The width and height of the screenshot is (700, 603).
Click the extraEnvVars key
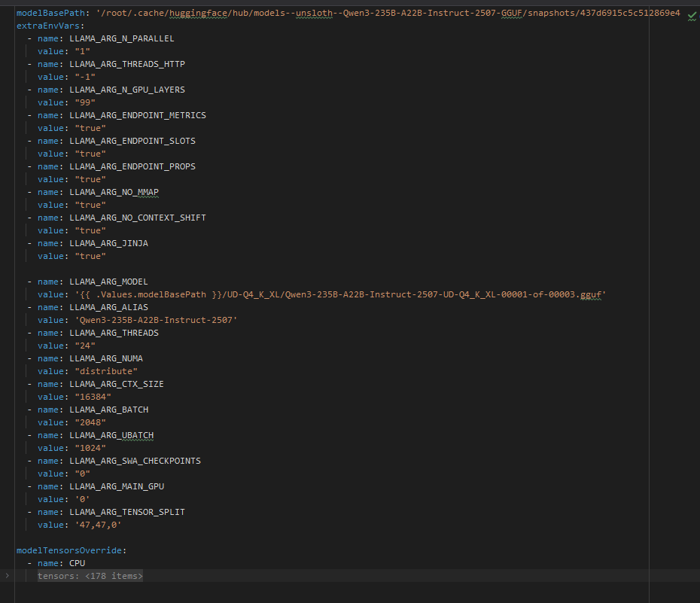click(x=47, y=26)
